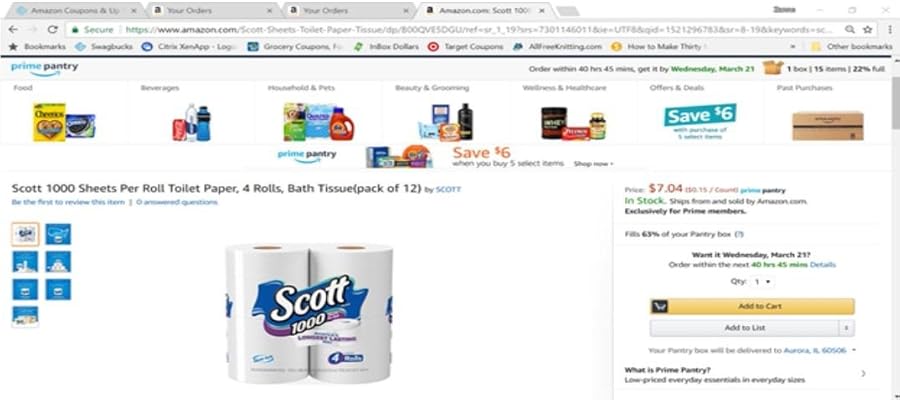Click Be the first to review this item
The height and width of the screenshot is (400, 900).
point(68,202)
